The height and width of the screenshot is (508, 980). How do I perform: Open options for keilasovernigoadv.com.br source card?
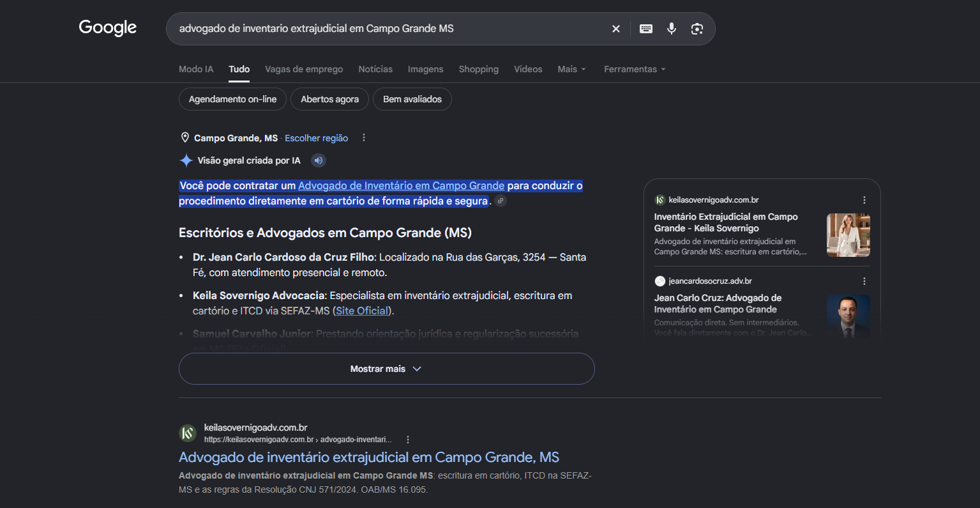pos(864,200)
